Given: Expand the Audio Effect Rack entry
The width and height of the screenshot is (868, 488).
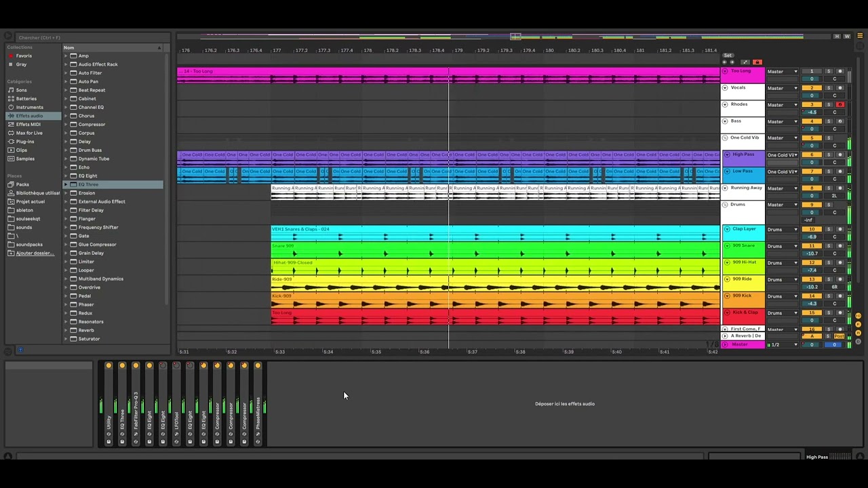Looking at the screenshot, I should click(x=66, y=64).
